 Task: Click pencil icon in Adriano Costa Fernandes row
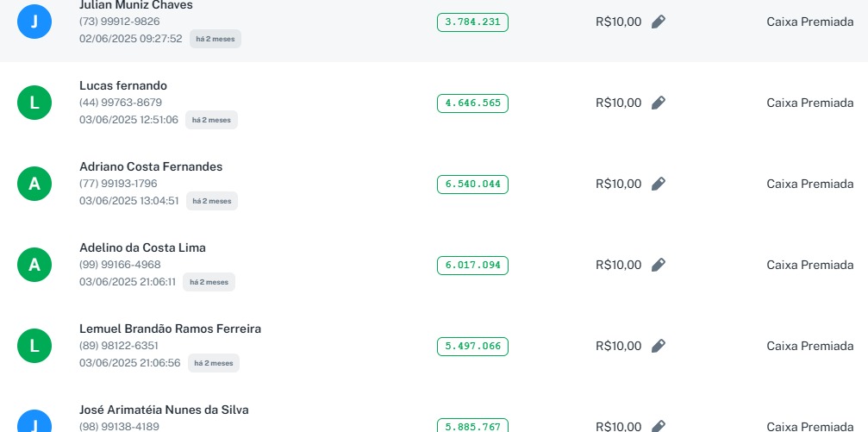pos(659,184)
